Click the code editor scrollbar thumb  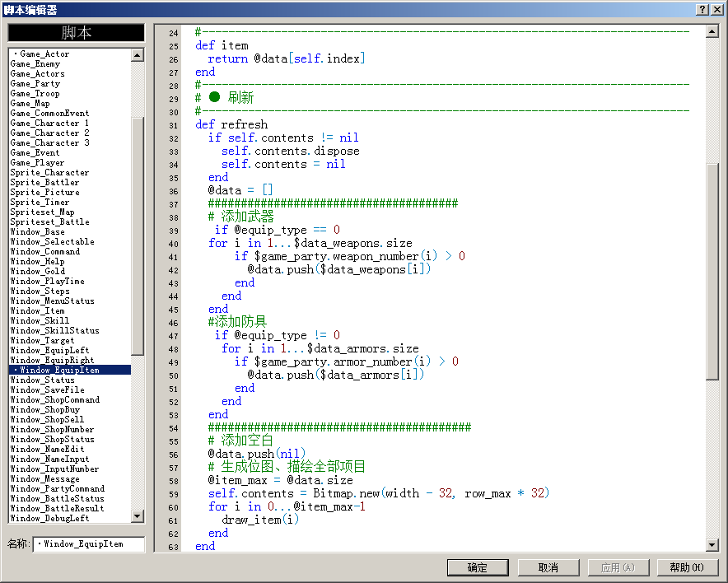712,272
